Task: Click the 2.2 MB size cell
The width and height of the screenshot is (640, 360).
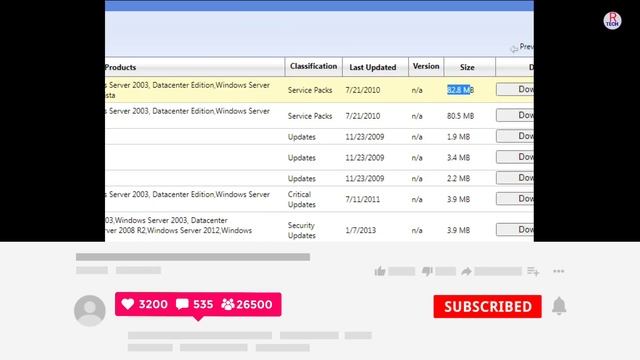Action: coord(458,178)
